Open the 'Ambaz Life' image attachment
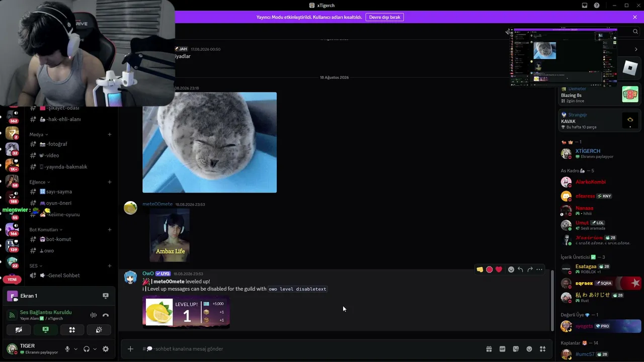 pos(170,235)
